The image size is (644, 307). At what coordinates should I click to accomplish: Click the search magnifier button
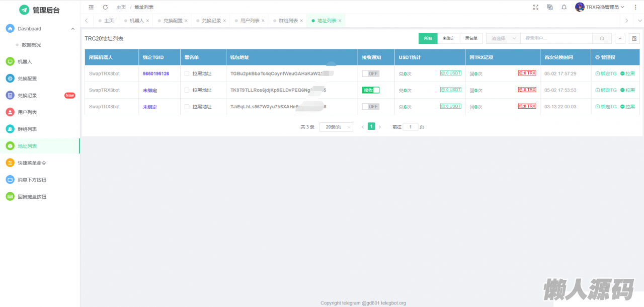(x=602, y=38)
